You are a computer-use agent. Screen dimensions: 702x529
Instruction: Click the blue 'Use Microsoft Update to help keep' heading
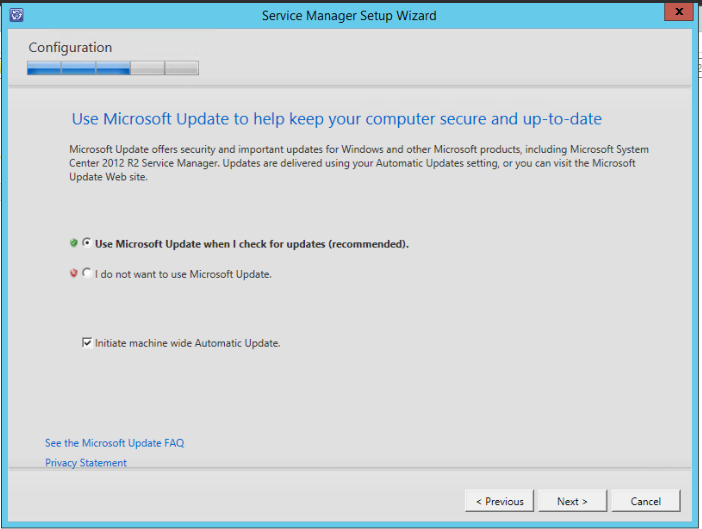[336, 119]
